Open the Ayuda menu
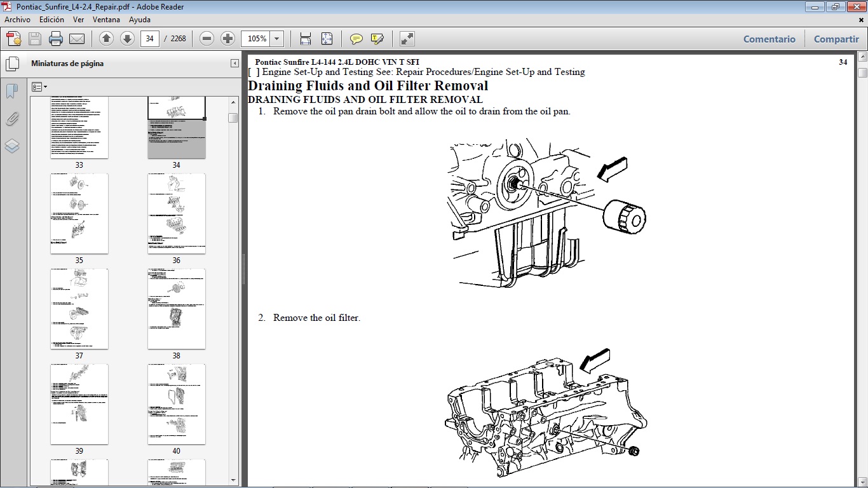Image resolution: width=868 pixels, height=488 pixels. click(140, 20)
